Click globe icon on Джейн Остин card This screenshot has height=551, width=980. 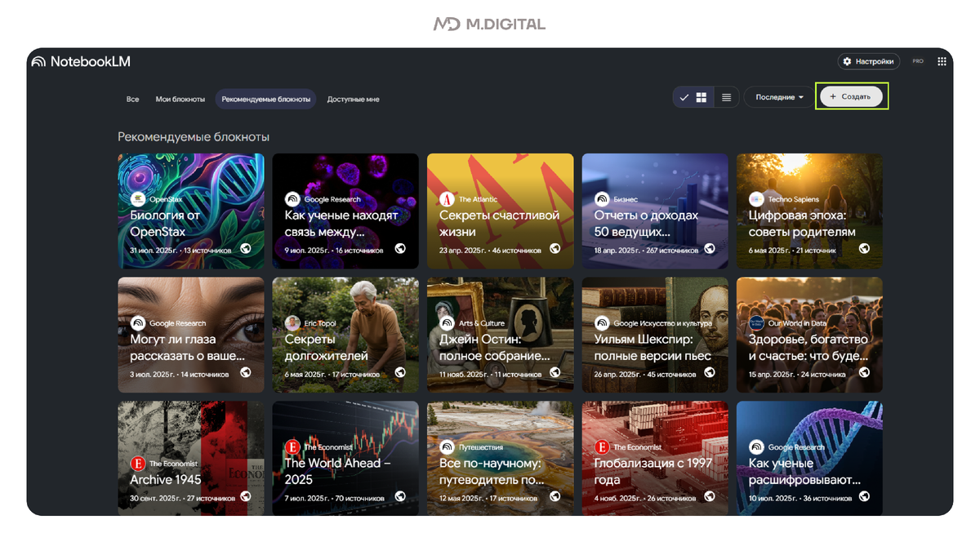click(555, 373)
